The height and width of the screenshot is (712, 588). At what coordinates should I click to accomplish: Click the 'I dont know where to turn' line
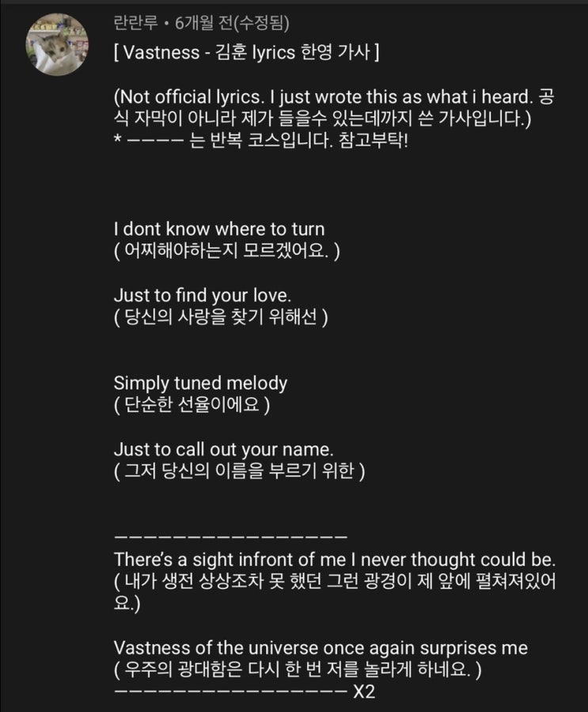point(219,229)
